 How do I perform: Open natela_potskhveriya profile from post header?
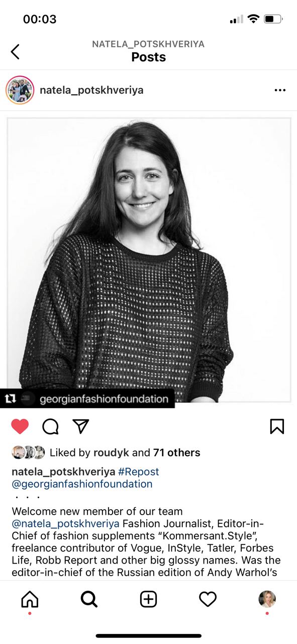(x=91, y=91)
